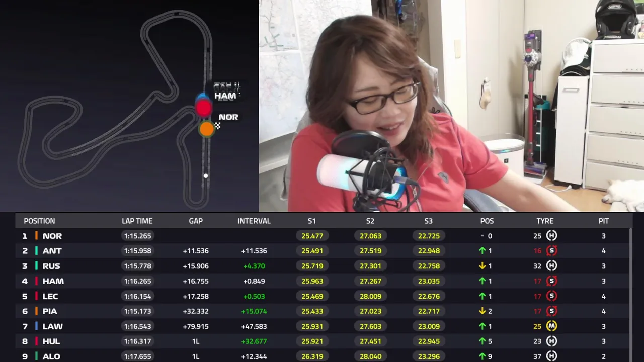This screenshot has height=362, width=644.
Task: Click the S1 time 25.477
Action: point(312,236)
